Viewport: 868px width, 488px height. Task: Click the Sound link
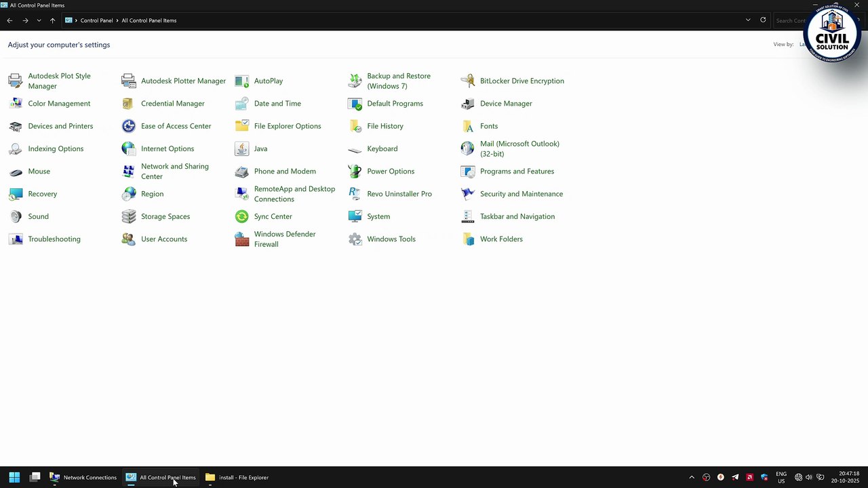[39, 217]
